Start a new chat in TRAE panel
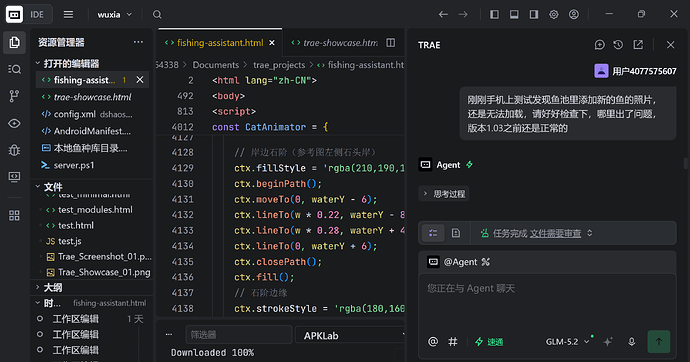The width and height of the screenshot is (690, 362). click(599, 45)
